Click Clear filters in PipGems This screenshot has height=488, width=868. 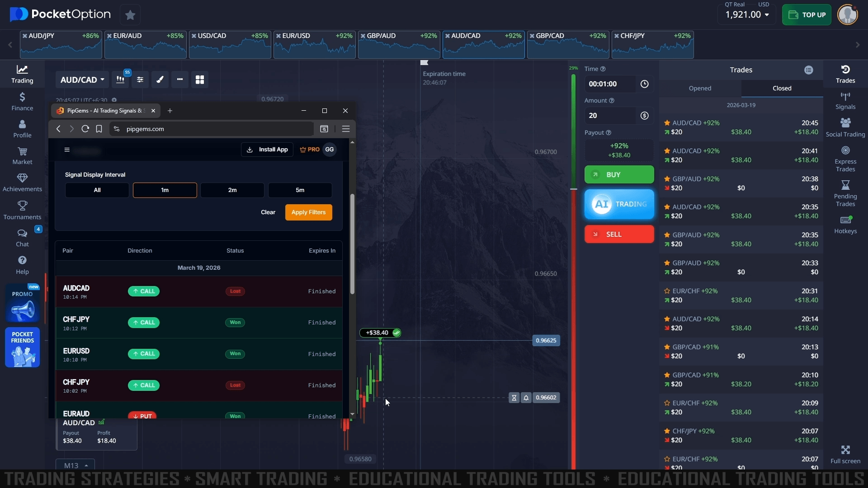click(268, 212)
